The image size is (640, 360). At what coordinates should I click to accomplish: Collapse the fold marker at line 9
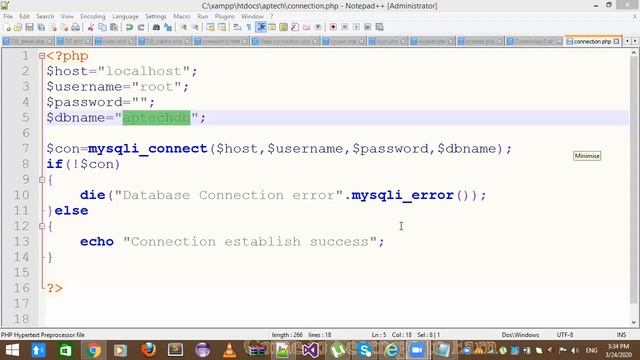(x=42, y=180)
